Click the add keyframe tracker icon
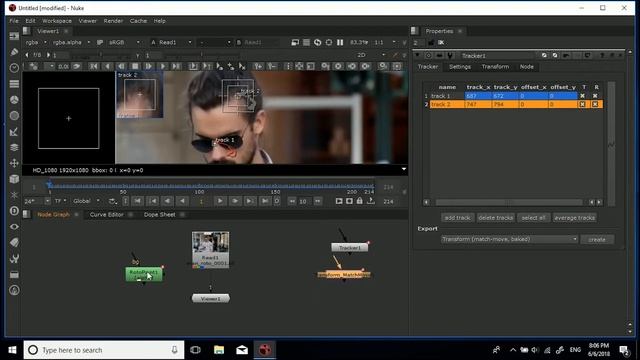Viewport: 640px width, 360px height. click(258, 66)
